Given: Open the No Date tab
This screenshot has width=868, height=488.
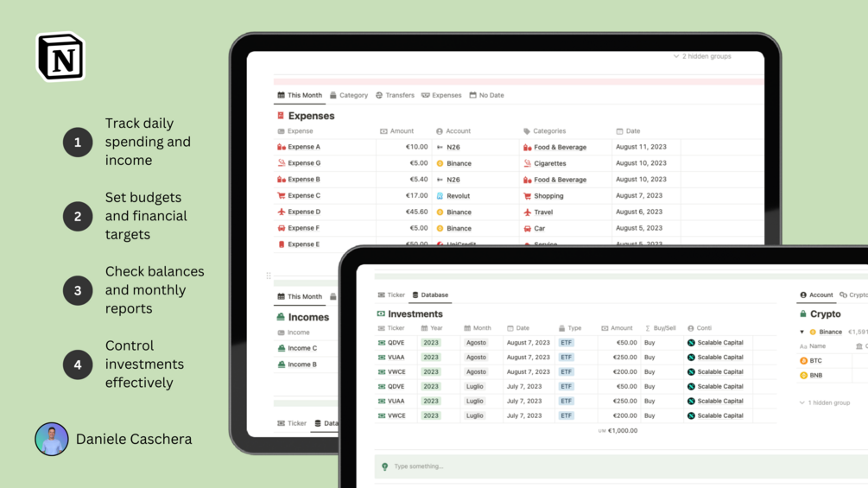Looking at the screenshot, I should point(486,95).
